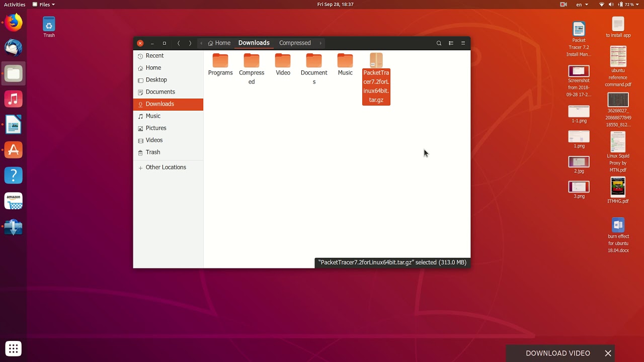644x362 pixels.
Task: Open the Files app menu in top bar
Action: [44, 5]
